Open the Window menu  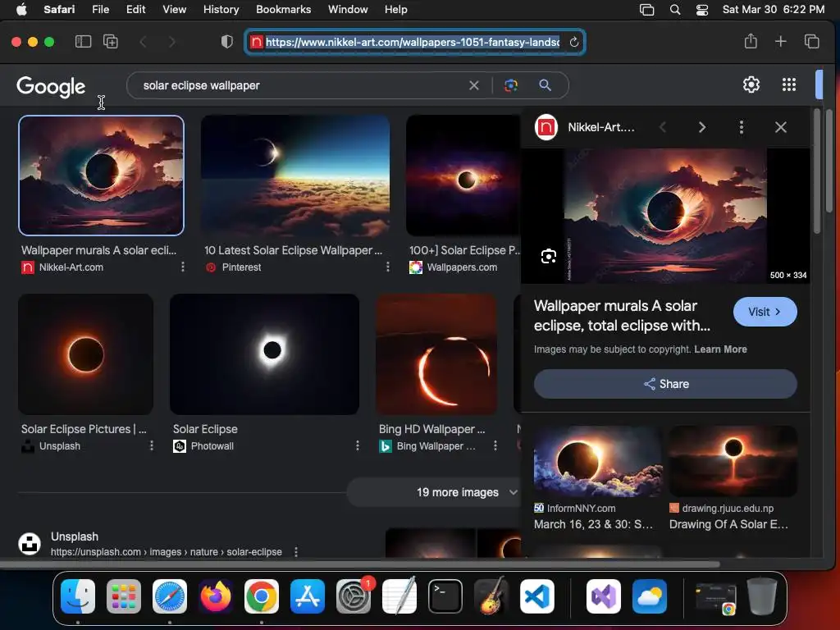[348, 9]
